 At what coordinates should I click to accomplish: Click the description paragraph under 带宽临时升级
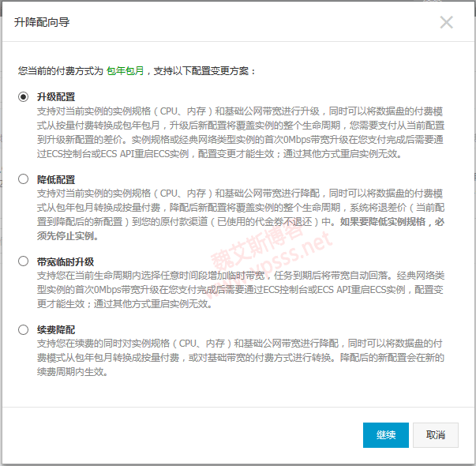click(x=237, y=289)
